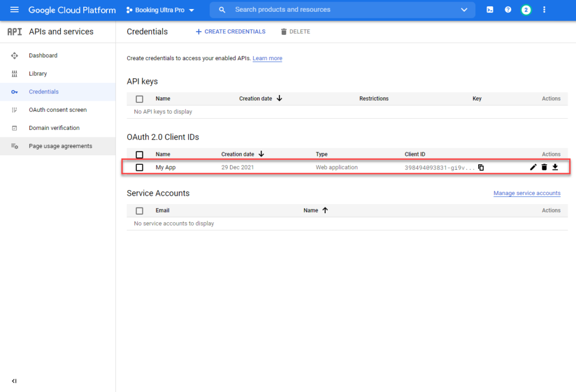Check the My App row checkbox
576x392 pixels.
point(139,168)
